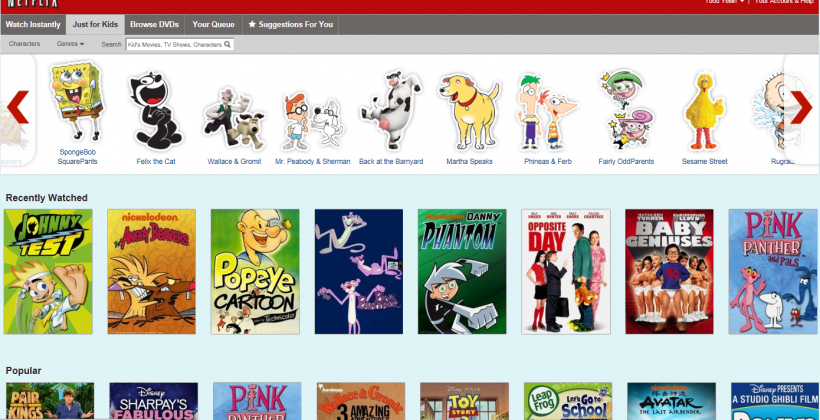Click the Felix the Cat text link

[156, 162]
